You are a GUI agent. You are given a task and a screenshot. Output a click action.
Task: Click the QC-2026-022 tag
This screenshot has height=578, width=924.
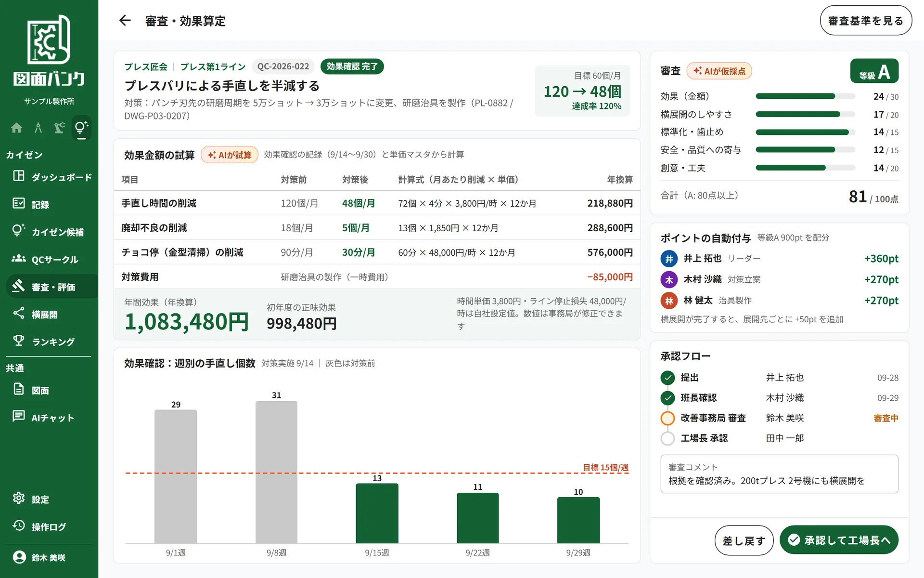pyautogui.click(x=283, y=66)
